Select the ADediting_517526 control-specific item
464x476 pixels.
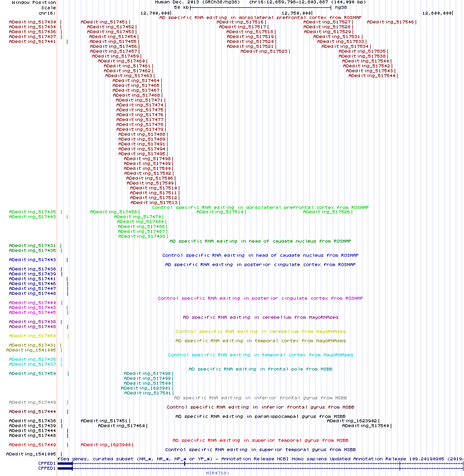point(326,212)
